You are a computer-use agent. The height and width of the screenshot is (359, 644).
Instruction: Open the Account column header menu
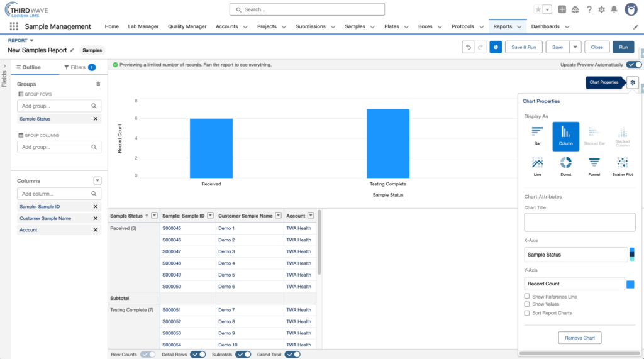coord(311,216)
